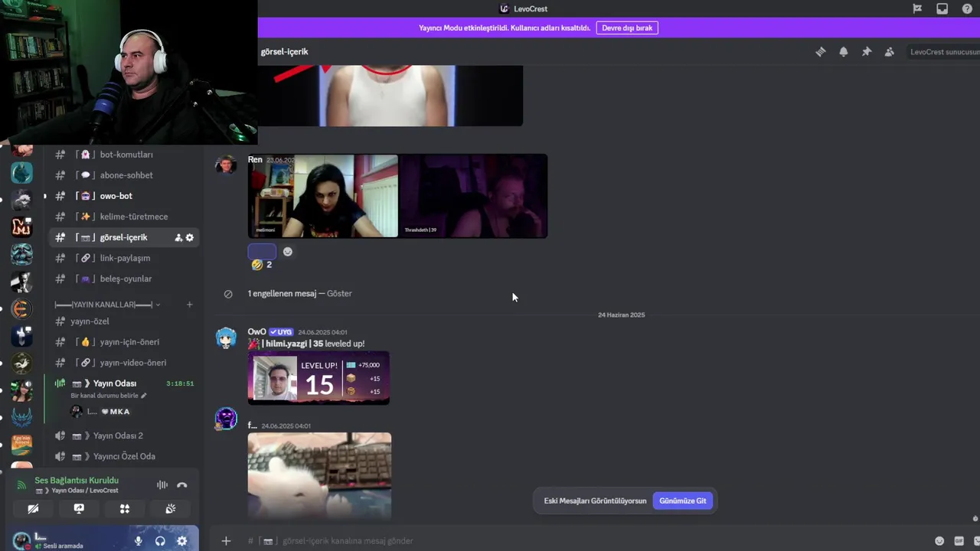Open activities icon in voice panel
Viewport: 980px width, 551px height.
125,509
